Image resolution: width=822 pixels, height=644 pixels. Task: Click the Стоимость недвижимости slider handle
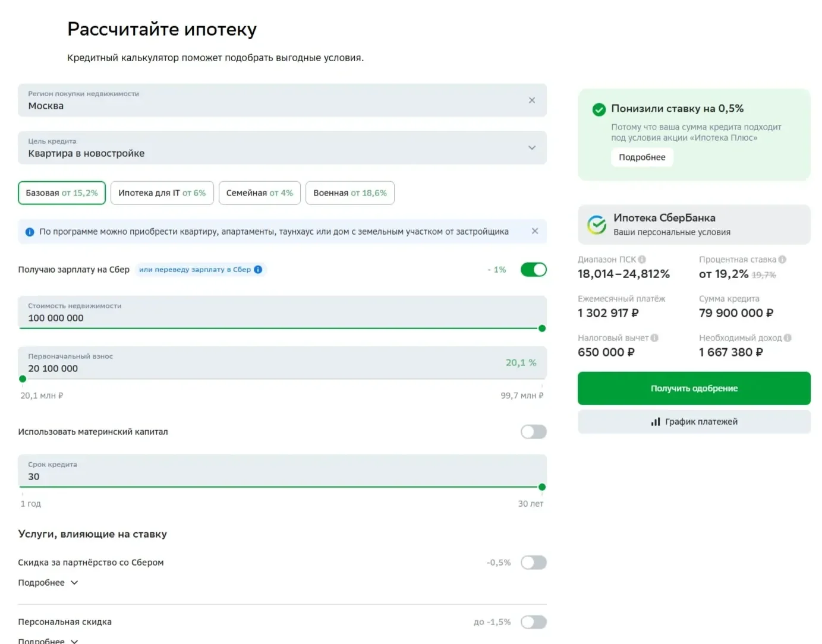(542, 329)
